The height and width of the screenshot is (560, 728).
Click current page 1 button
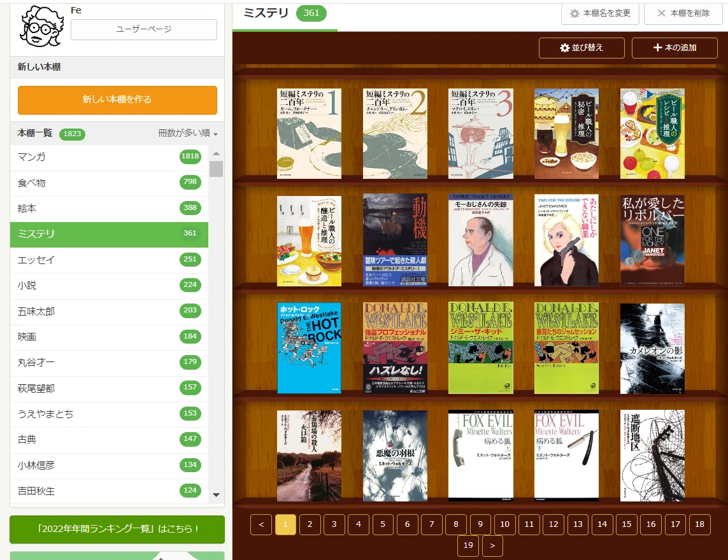[x=285, y=525]
